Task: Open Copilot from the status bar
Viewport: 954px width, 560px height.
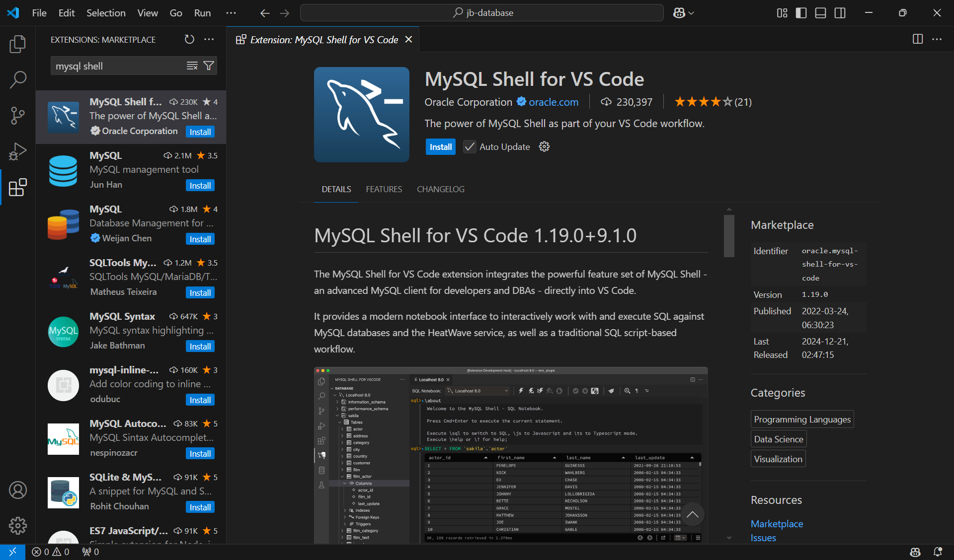Action: pyautogui.click(x=915, y=552)
